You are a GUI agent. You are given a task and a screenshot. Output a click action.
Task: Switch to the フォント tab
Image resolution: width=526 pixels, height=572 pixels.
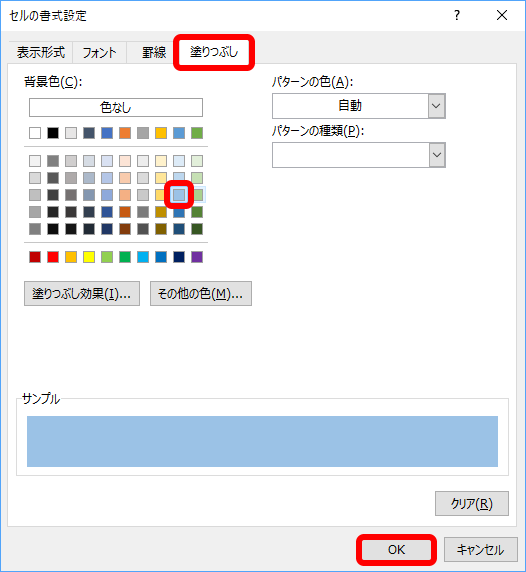point(99,53)
